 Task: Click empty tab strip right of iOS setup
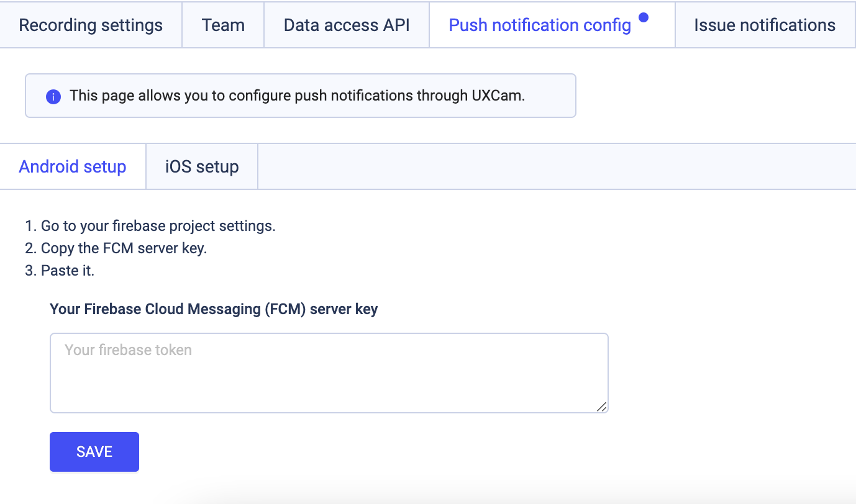coord(553,167)
